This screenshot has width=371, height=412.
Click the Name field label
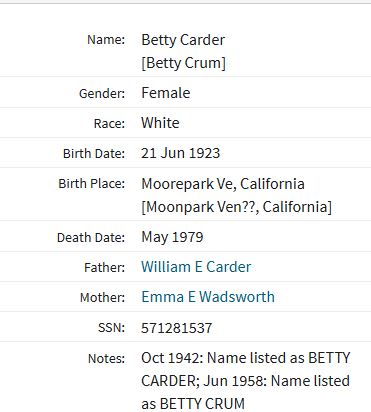pyautogui.click(x=106, y=40)
